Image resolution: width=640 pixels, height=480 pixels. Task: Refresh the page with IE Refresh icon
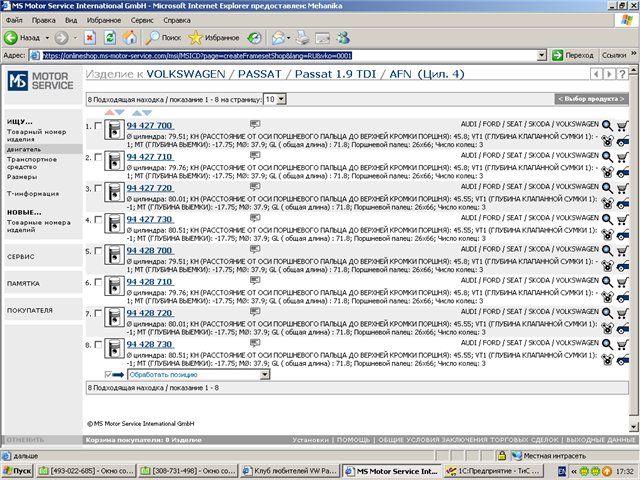pyautogui.click(x=110, y=38)
